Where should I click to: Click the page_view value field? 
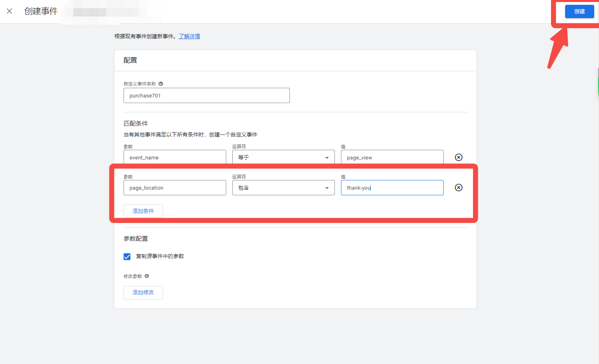392,157
